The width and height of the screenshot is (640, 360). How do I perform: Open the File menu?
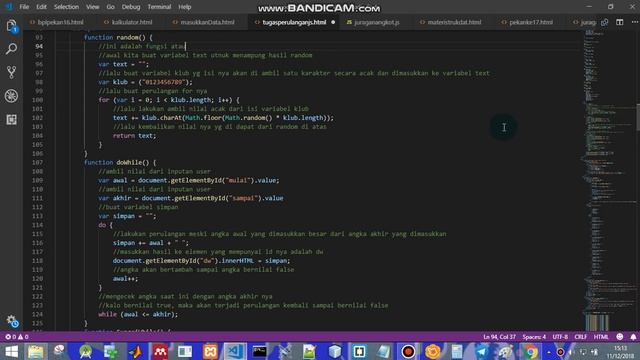coord(24,7)
